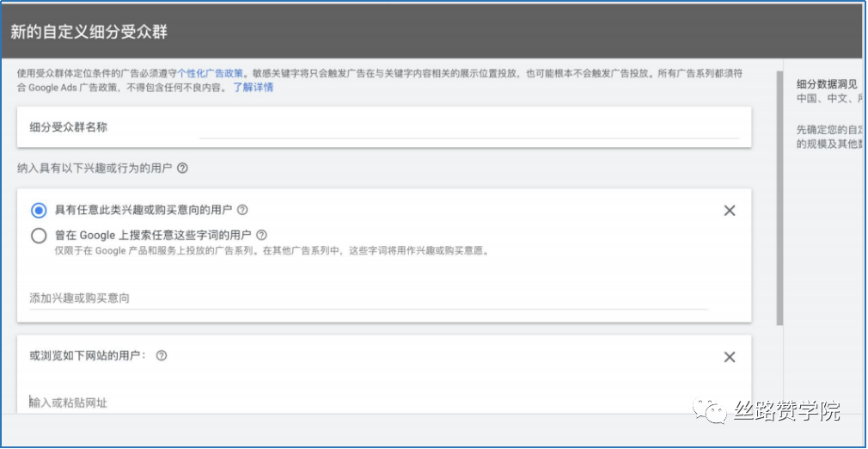Close the 或浏览如下网站的用户 card
The height and width of the screenshot is (449, 868).
tap(730, 357)
